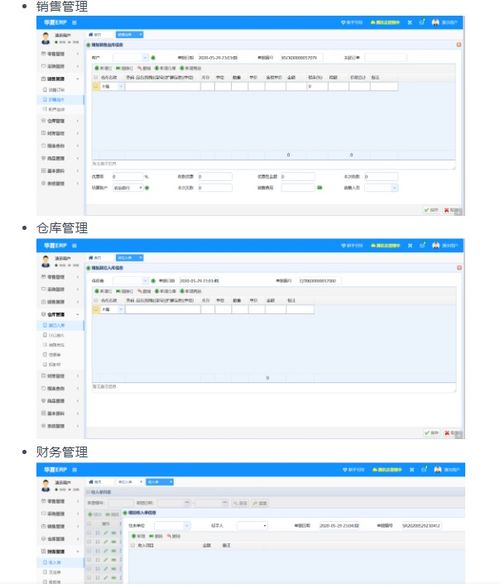Click red close icon on warehouse dialog
The height and width of the screenshot is (588, 500).
pos(459,268)
